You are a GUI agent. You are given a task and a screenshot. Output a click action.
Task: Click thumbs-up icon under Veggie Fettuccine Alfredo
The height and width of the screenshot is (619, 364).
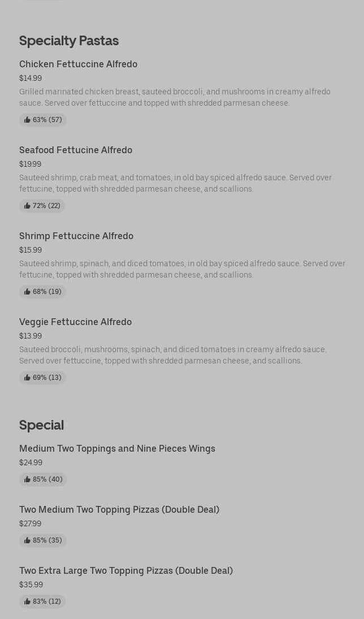point(27,378)
